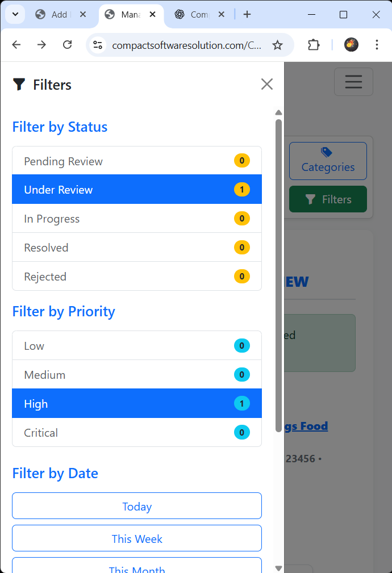The image size is (392, 573).
Task: Choose the Critical priority filter
Action: pos(137,433)
